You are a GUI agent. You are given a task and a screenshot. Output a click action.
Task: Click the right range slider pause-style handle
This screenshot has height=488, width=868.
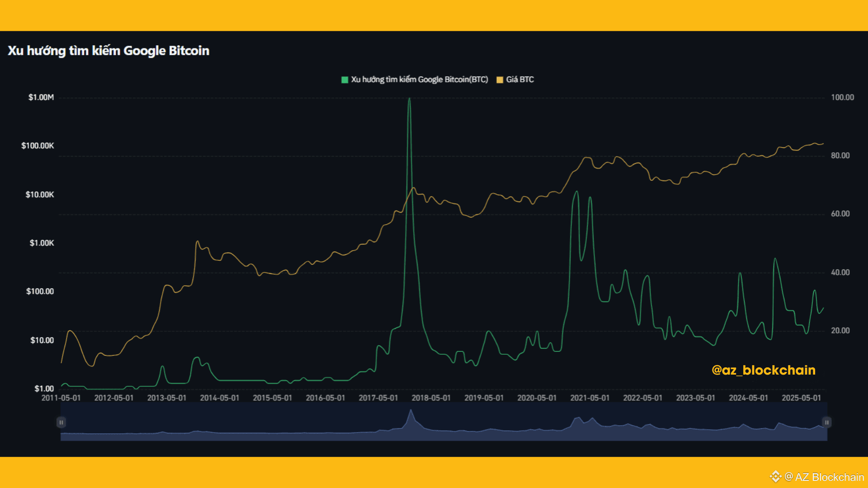pos(826,422)
